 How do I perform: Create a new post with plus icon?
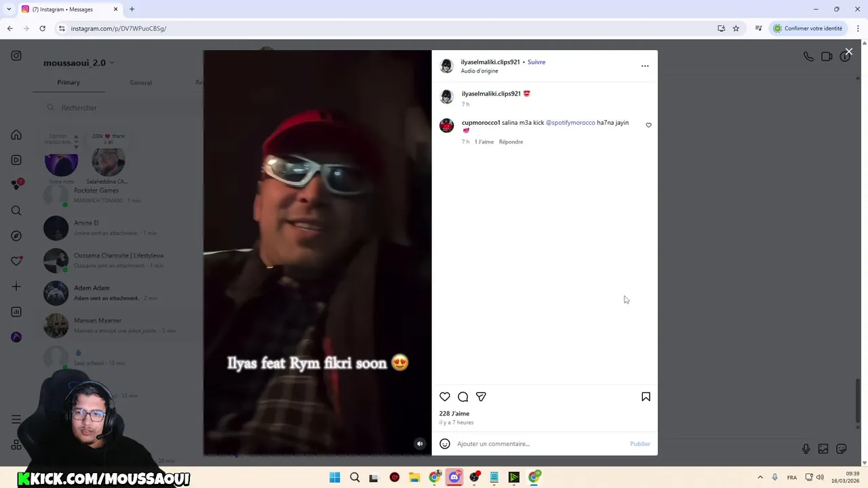pos(16,287)
